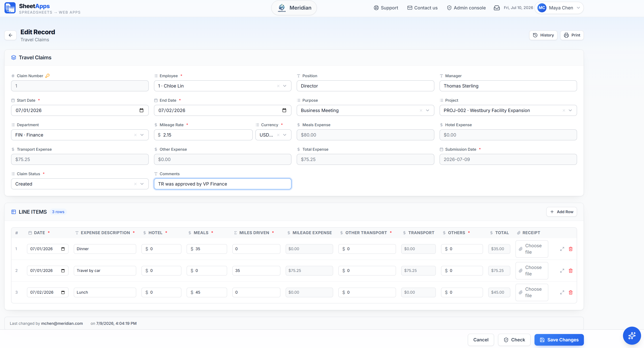Click the Expense Description column header
644x348 pixels.
click(105, 233)
